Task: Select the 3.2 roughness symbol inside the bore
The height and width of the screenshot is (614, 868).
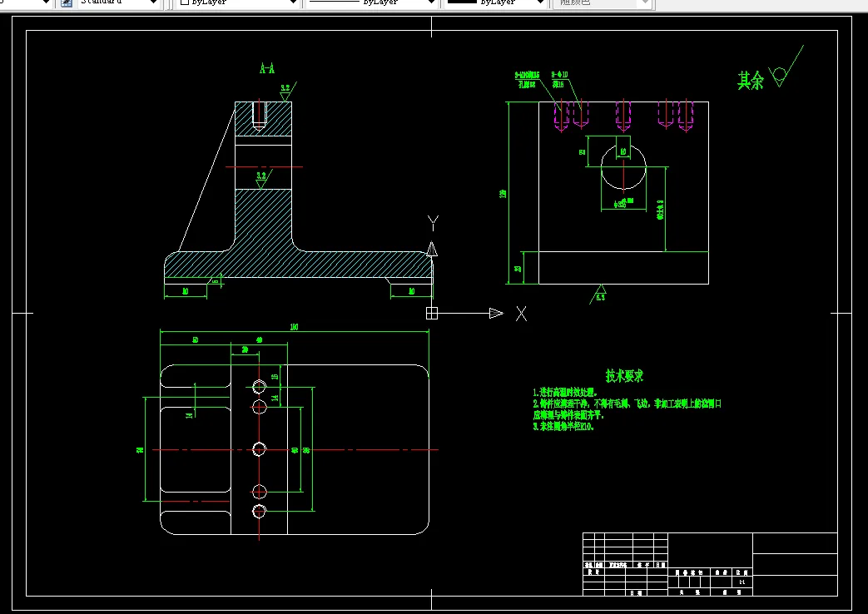Action: tap(262, 180)
